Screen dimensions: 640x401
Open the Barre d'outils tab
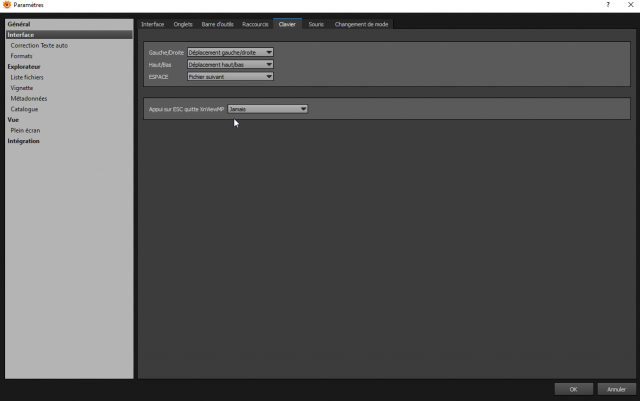click(218, 25)
